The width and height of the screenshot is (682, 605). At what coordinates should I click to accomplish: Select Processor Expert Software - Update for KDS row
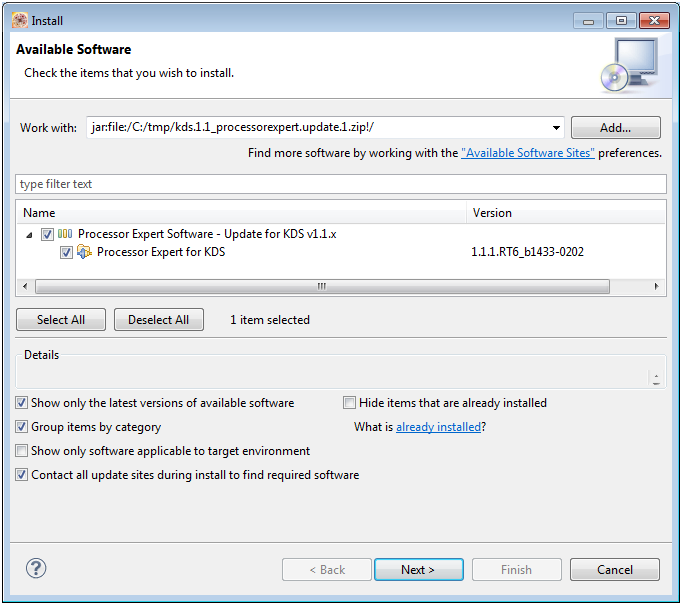pos(207,234)
